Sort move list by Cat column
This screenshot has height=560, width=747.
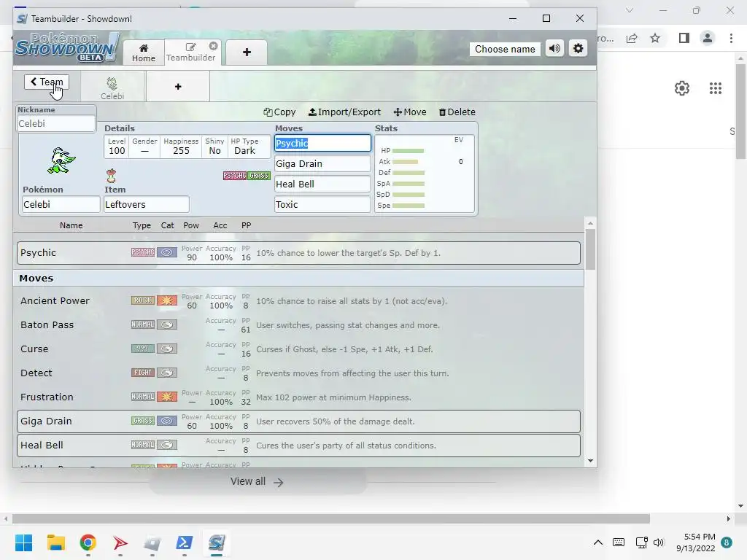(x=167, y=225)
